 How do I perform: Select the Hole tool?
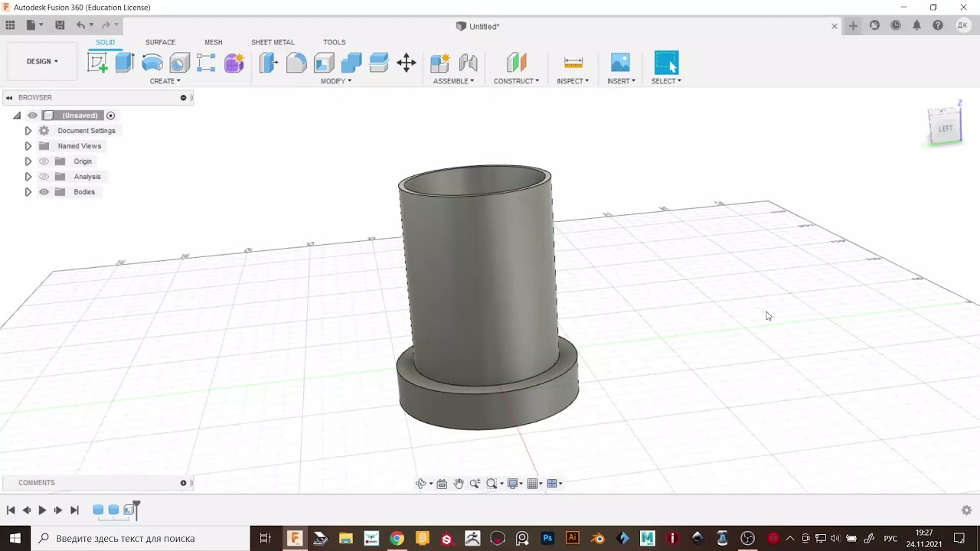coord(179,63)
